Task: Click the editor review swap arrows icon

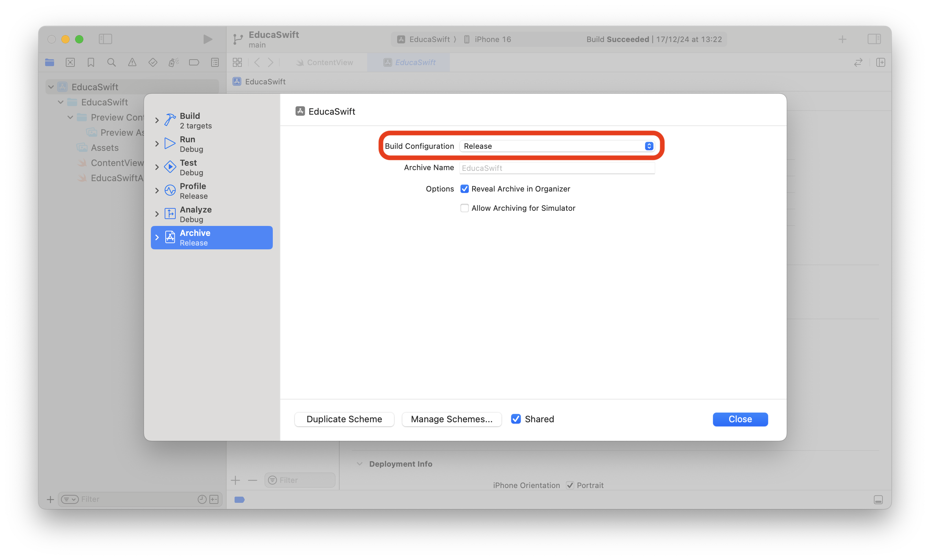Action: pos(858,62)
